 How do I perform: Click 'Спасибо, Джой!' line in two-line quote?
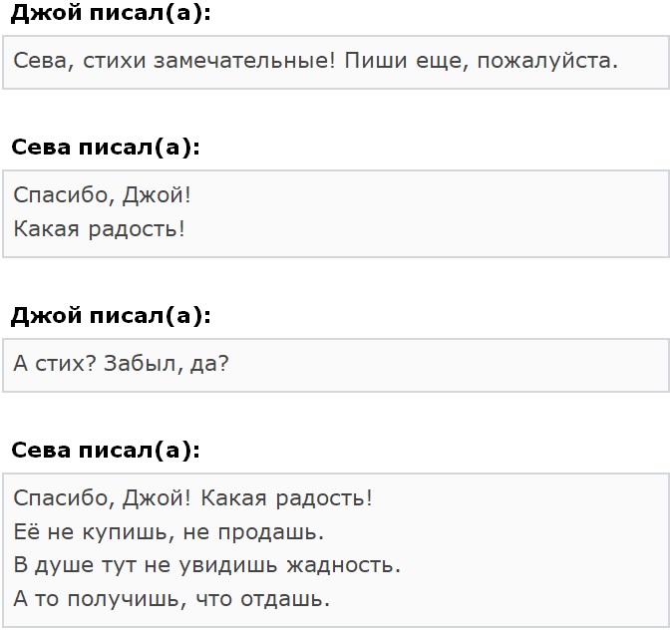click(x=102, y=195)
